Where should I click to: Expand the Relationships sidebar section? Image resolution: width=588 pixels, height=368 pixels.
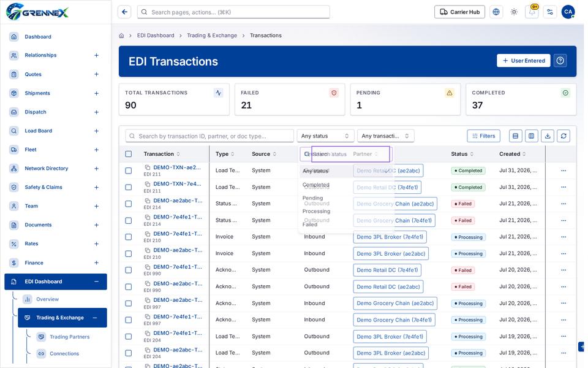click(96, 55)
